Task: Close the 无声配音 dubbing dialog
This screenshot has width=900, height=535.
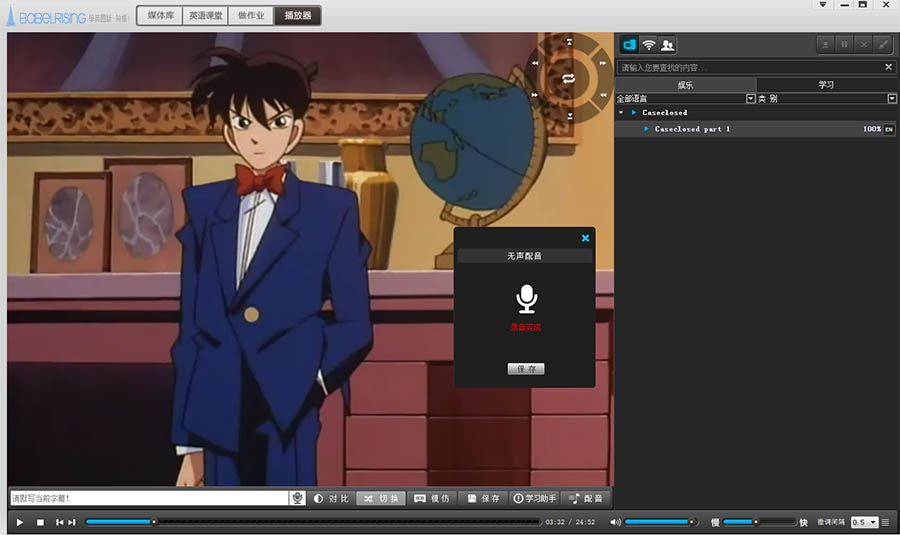Action: click(x=585, y=238)
